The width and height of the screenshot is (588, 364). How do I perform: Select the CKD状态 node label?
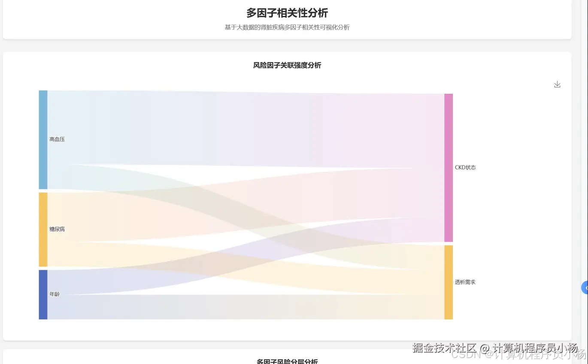pyautogui.click(x=465, y=167)
